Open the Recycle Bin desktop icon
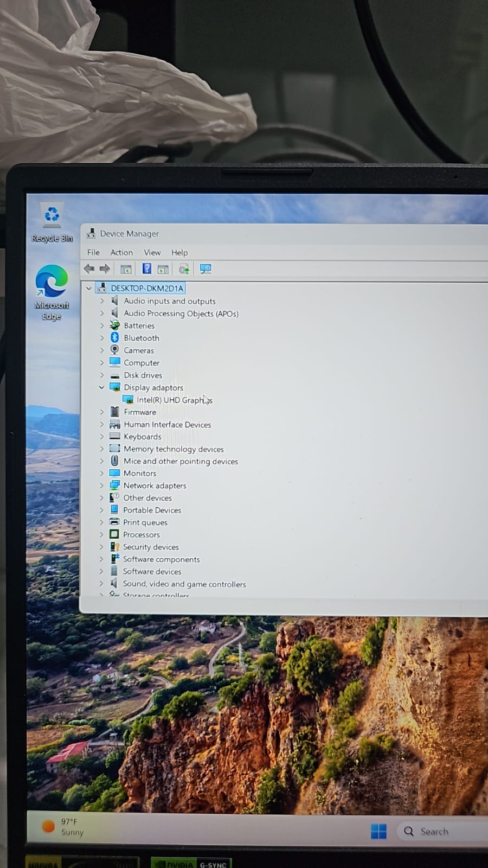Image resolution: width=488 pixels, height=868 pixels. click(52, 222)
